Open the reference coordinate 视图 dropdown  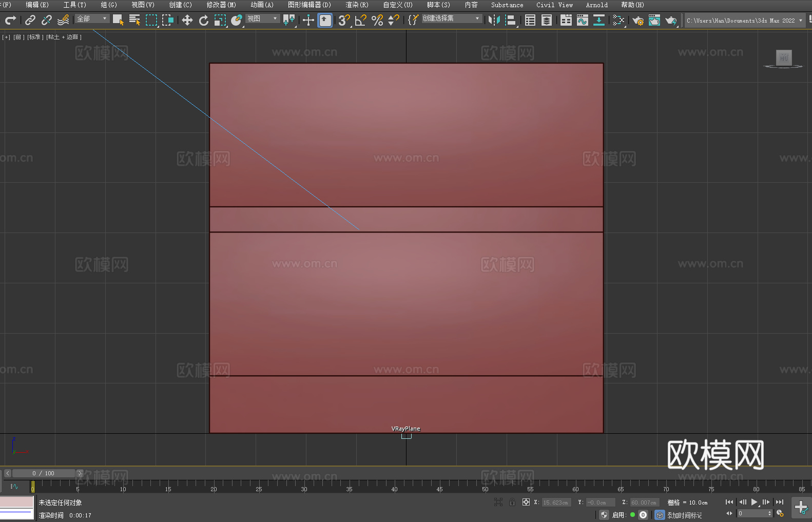pyautogui.click(x=262, y=18)
